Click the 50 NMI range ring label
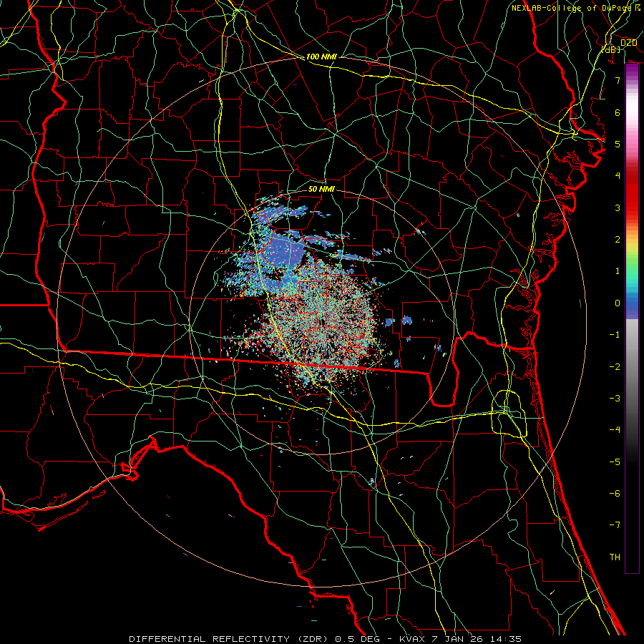This screenshot has width=644, height=644. 321,189
